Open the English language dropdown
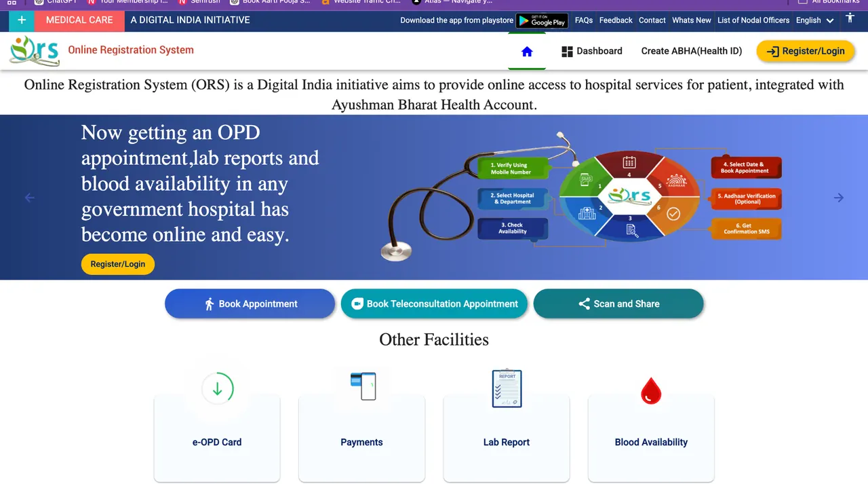 814,20
